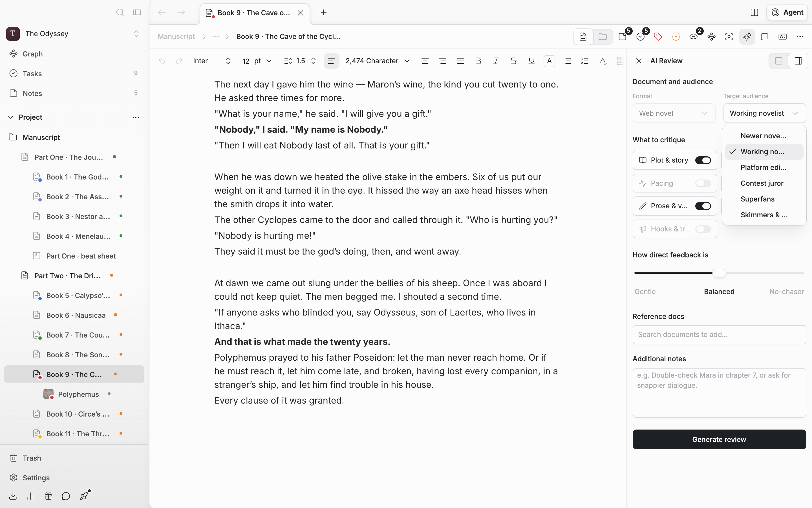Open the Agent panel
Image resolution: width=812 pixels, height=508 pixels.
(787, 12)
